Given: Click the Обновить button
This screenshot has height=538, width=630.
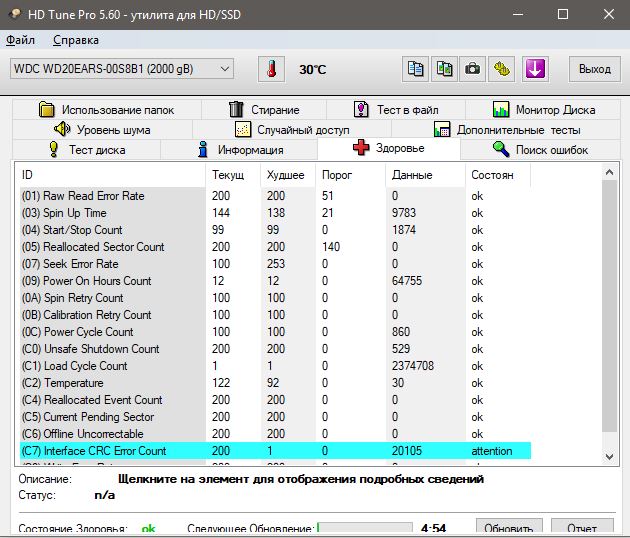Looking at the screenshot, I should pyautogui.click(x=509, y=527).
